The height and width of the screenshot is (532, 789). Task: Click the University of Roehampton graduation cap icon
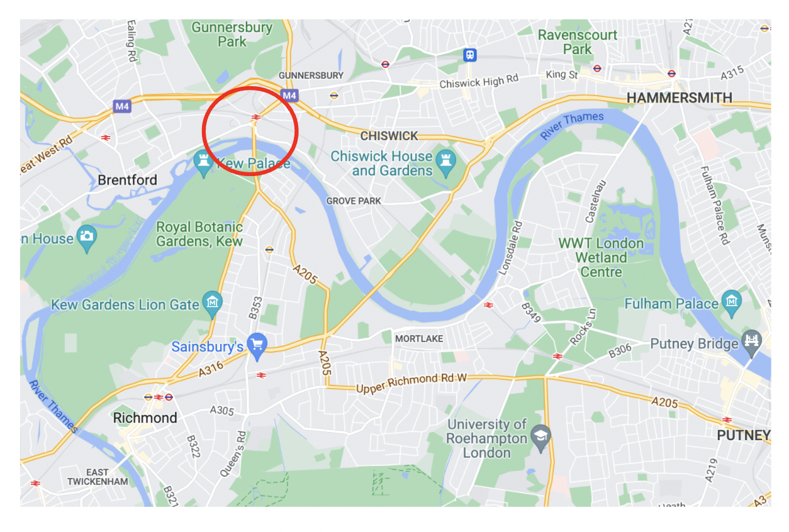[x=540, y=436]
